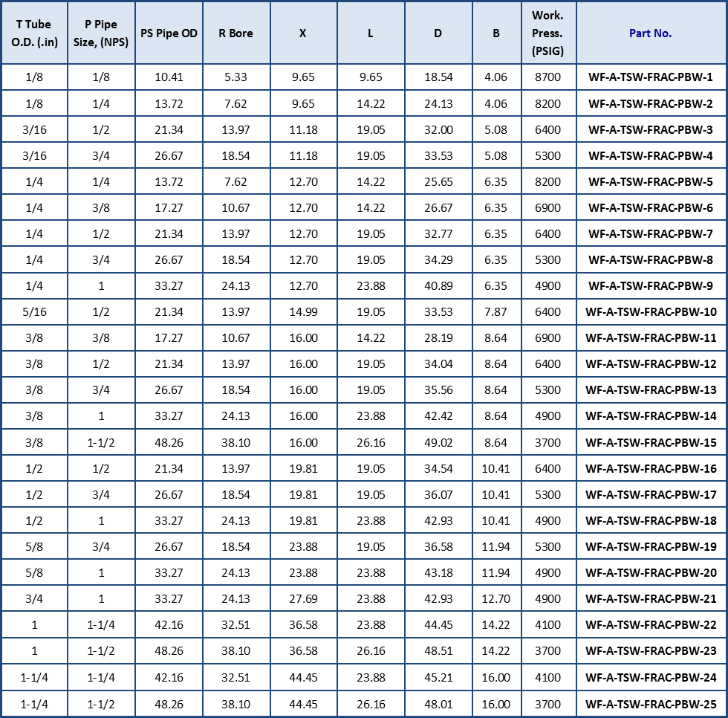Click the D column header

pos(438,33)
